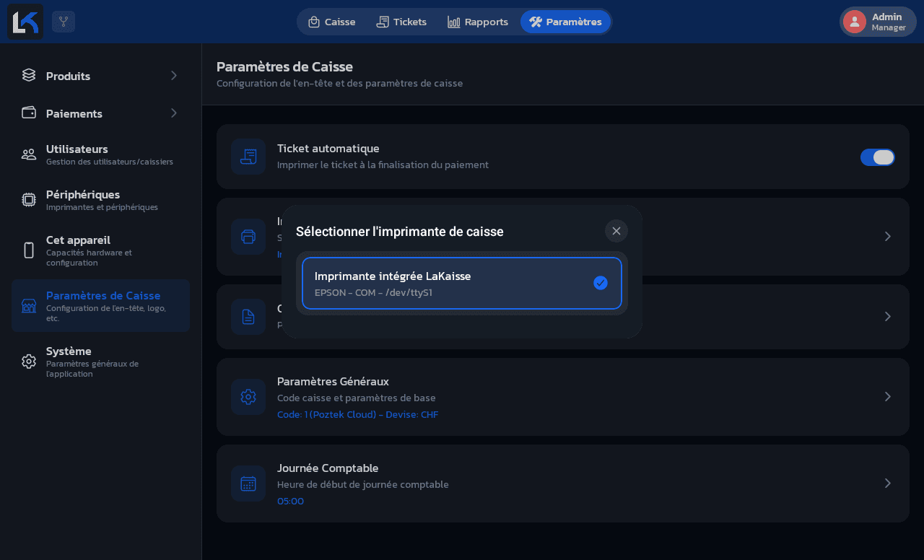
Task: Click the 05:00 start time value
Action: [290, 502]
